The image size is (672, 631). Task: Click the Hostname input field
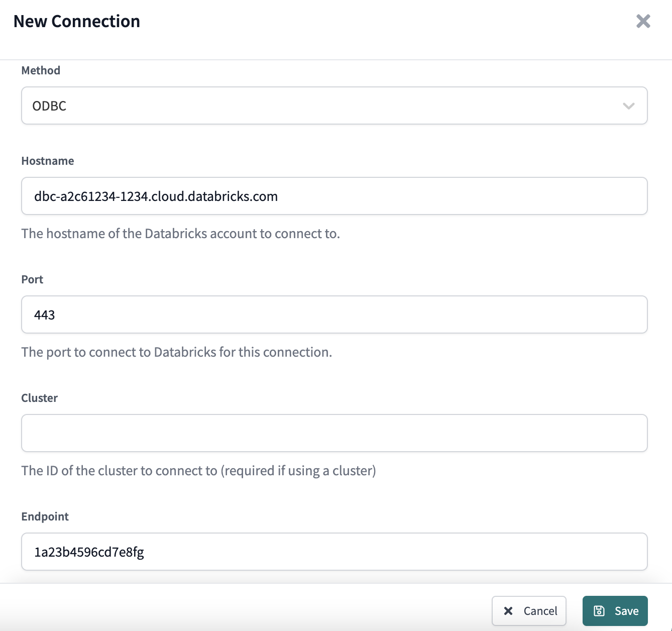[334, 196]
